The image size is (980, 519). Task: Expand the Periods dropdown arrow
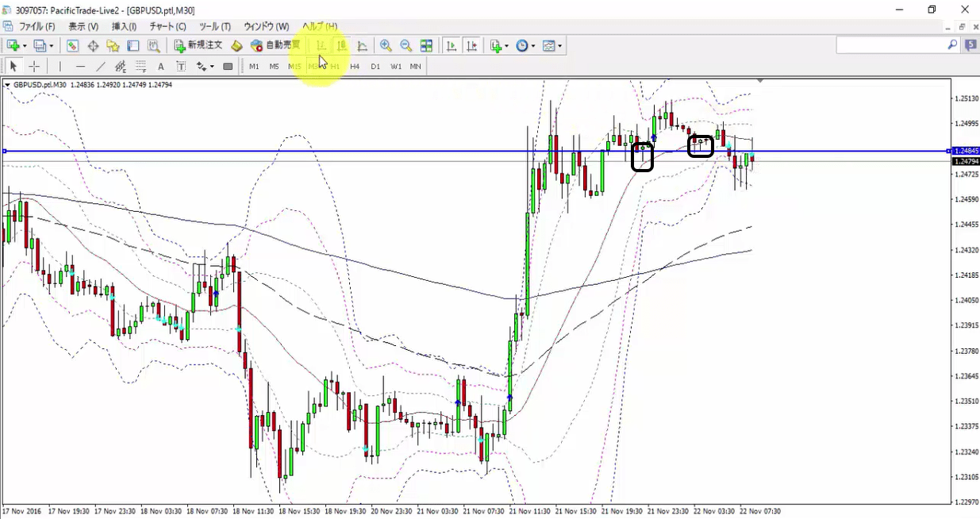(x=533, y=46)
